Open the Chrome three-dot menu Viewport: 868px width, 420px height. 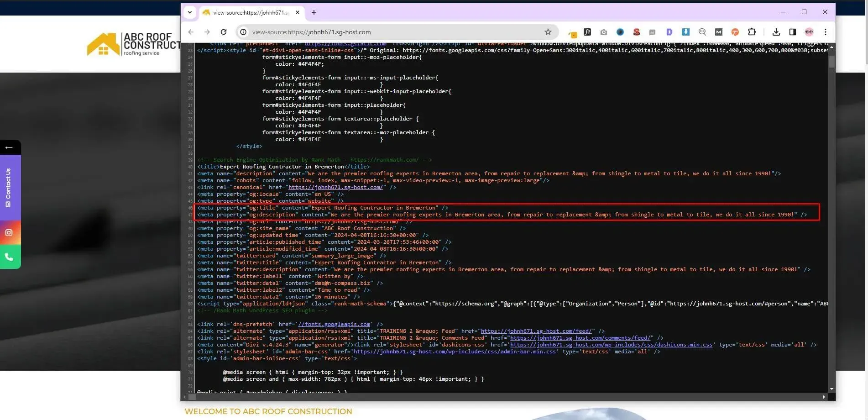point(825,32)
